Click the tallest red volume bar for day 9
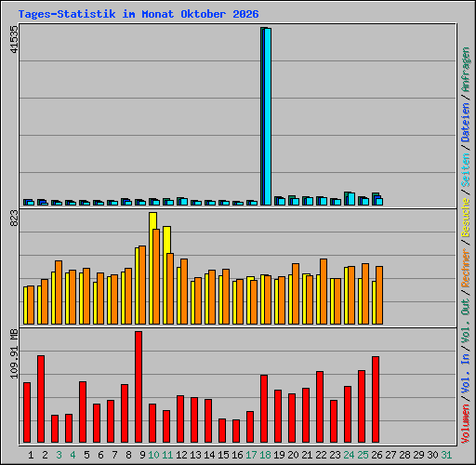Screen dimensions: 476x465 [x=139, y=387]
